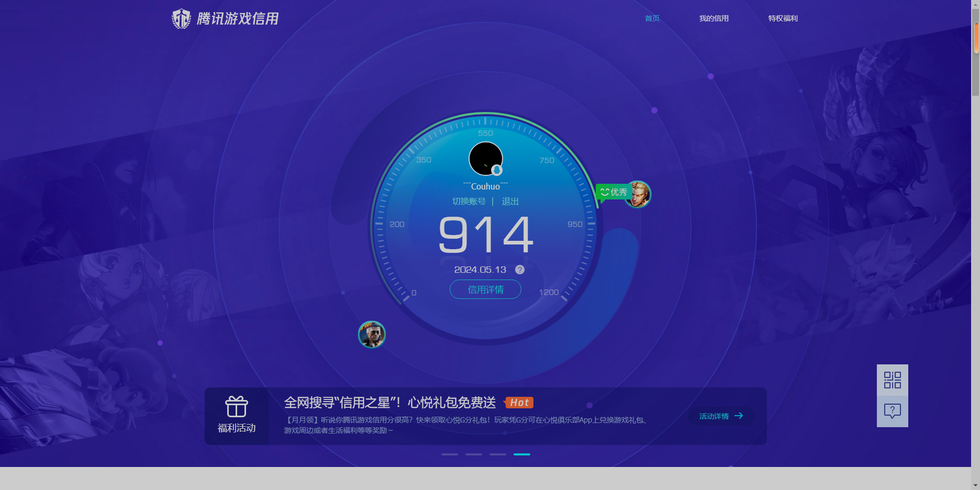980x490 pixels.
Task: Select the second carousel indicator
Action: point(474,454)
